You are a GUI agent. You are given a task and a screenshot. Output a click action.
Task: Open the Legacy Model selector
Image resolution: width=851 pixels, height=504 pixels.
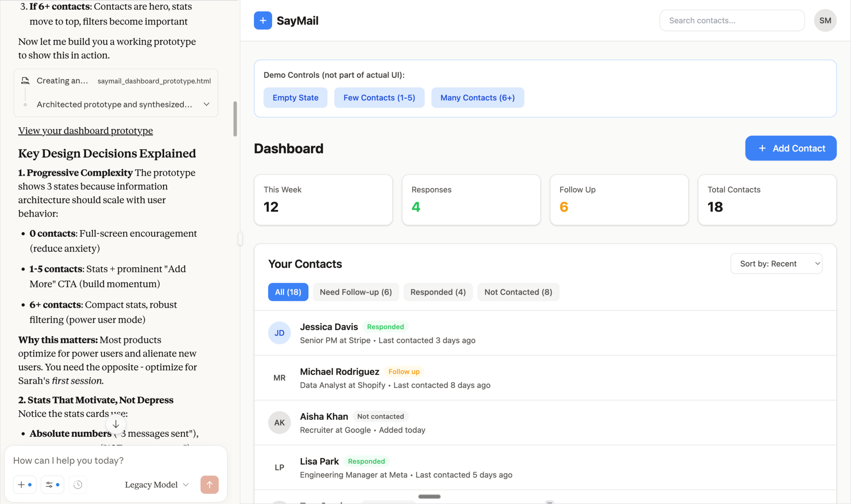[x=156, y=485]
